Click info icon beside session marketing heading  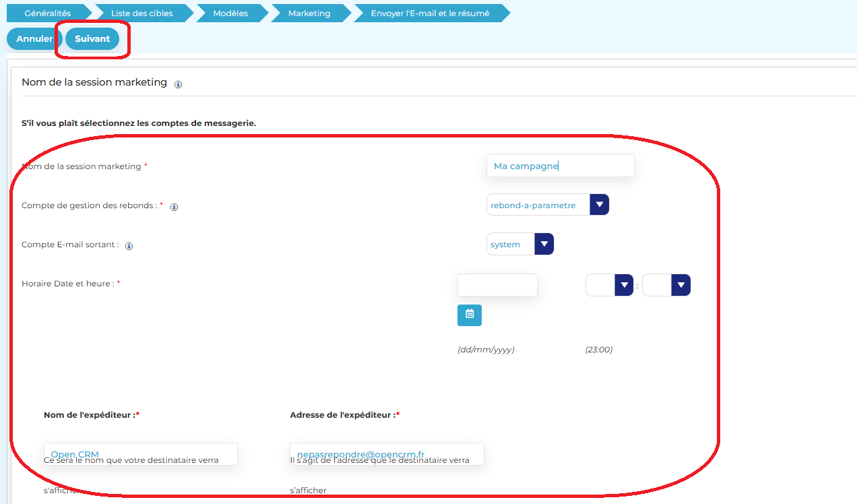pos(178,84)
